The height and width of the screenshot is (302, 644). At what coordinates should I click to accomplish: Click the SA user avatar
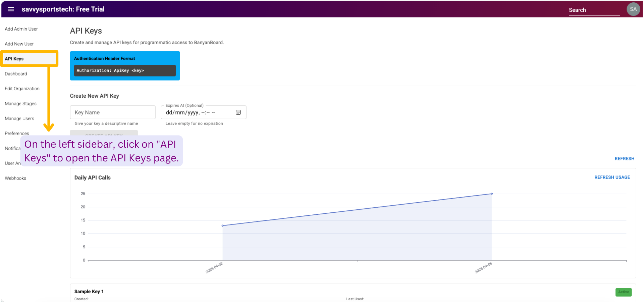633,9
